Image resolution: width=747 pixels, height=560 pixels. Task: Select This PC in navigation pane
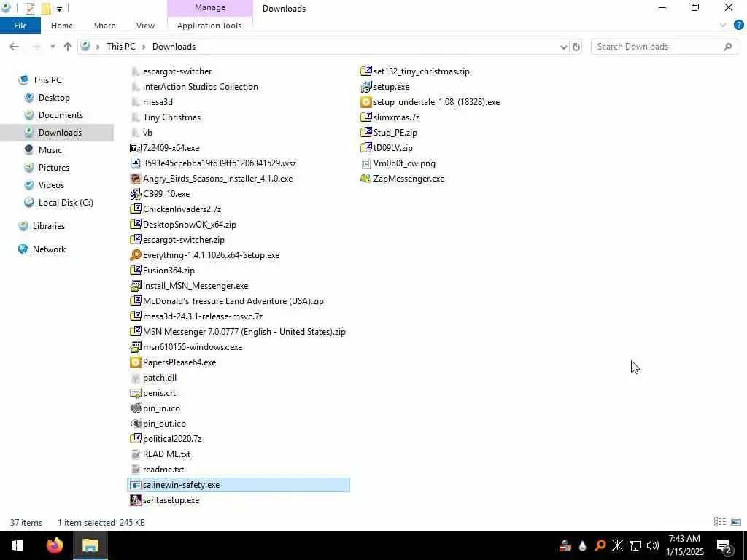click(47, 80)
